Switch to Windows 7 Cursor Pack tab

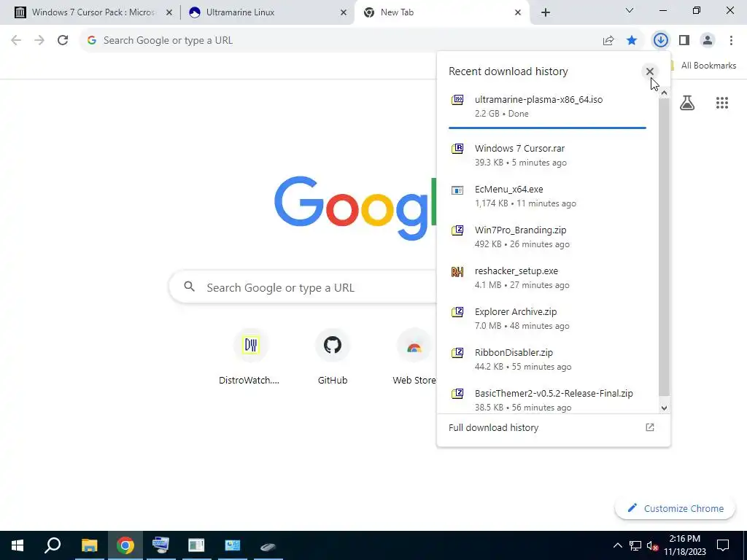click(x=93, y=12)
